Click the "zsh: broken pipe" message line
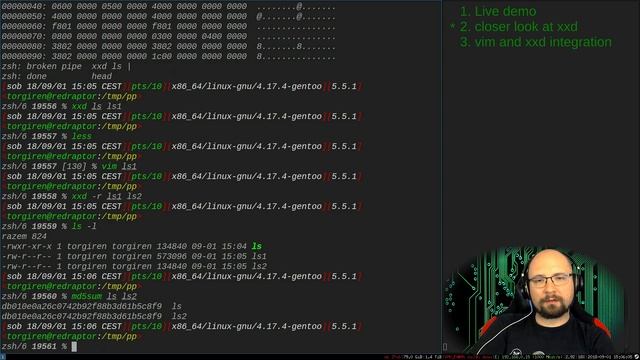 (x=66, y=67)
